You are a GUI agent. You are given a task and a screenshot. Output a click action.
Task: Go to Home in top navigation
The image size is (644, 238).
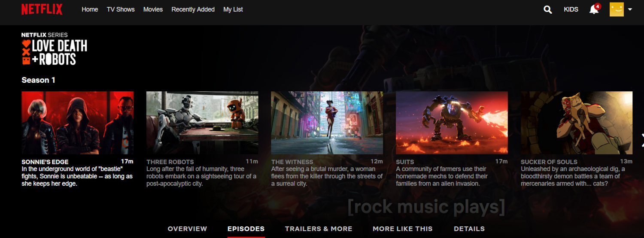pyautogui.click(x=90, y=9)
